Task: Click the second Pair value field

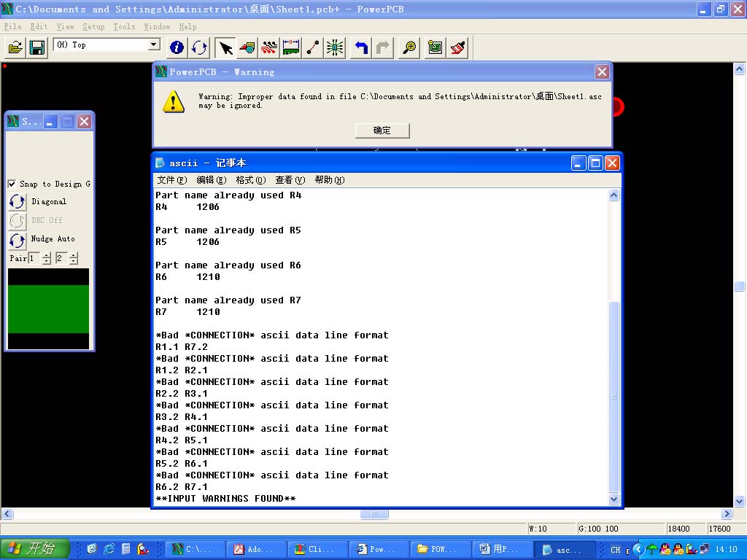Action: [61, 258]
